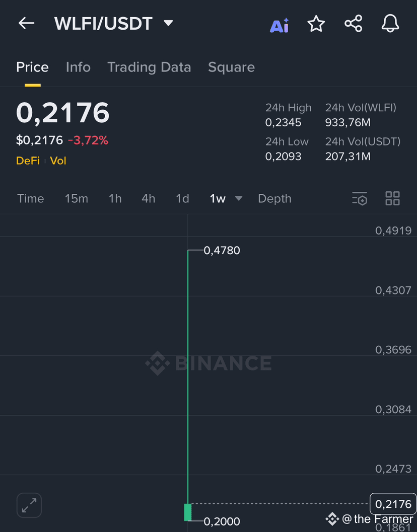Tap the back arrow icon
This screenshot has height=532, width=417.
pos(27,24)
